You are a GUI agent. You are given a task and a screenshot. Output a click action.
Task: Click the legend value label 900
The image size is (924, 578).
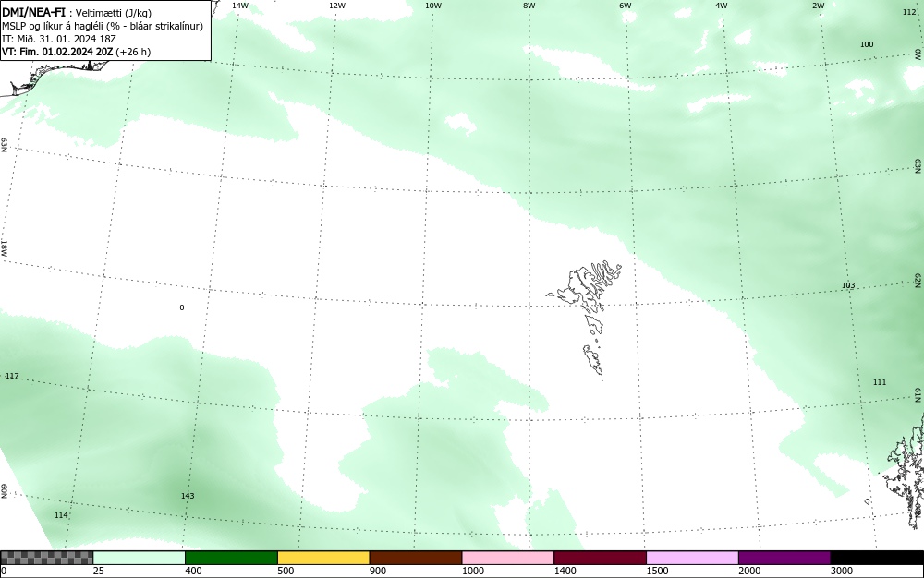(x=378, y=571)
